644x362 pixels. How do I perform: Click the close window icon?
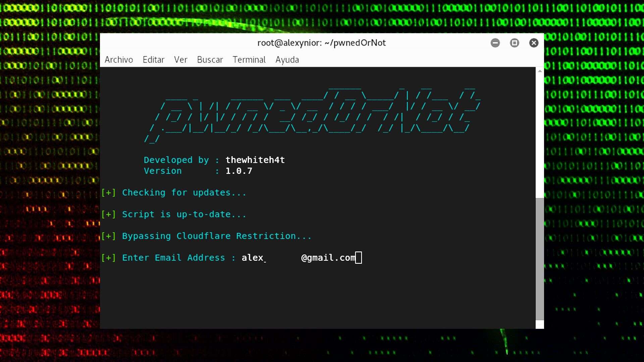pyautogui.click(x=534, y=43)
